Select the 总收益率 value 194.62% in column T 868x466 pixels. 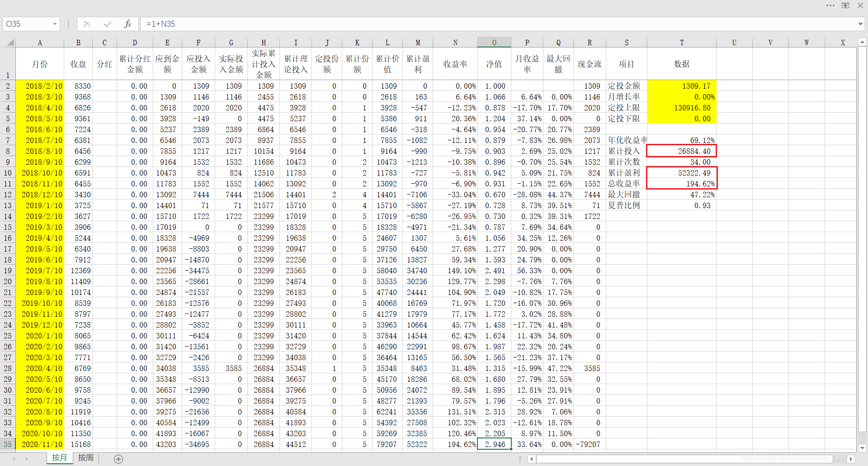(682, 184)
